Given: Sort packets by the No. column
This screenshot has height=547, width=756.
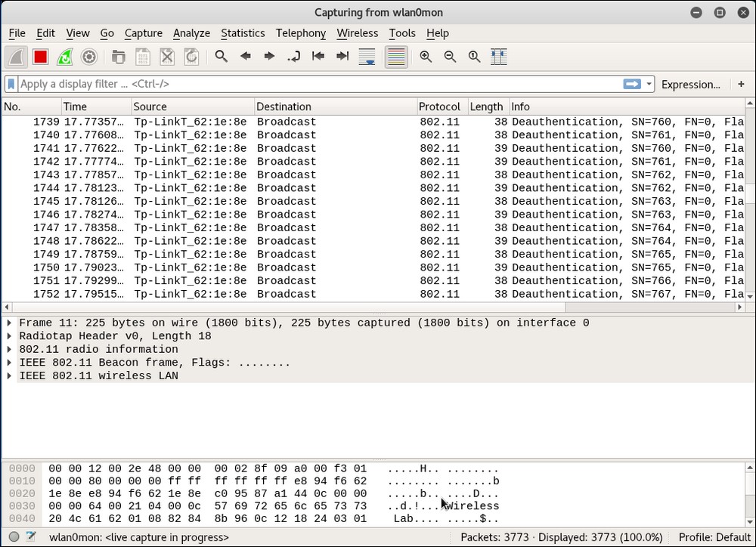Looking at the screenshot, I should click(32, 107).
